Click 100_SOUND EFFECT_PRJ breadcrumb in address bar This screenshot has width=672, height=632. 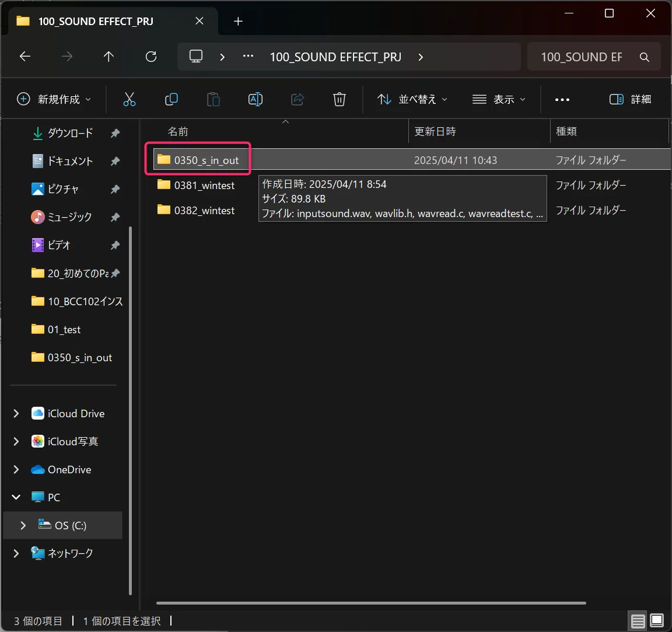click(x=335, y=57)
